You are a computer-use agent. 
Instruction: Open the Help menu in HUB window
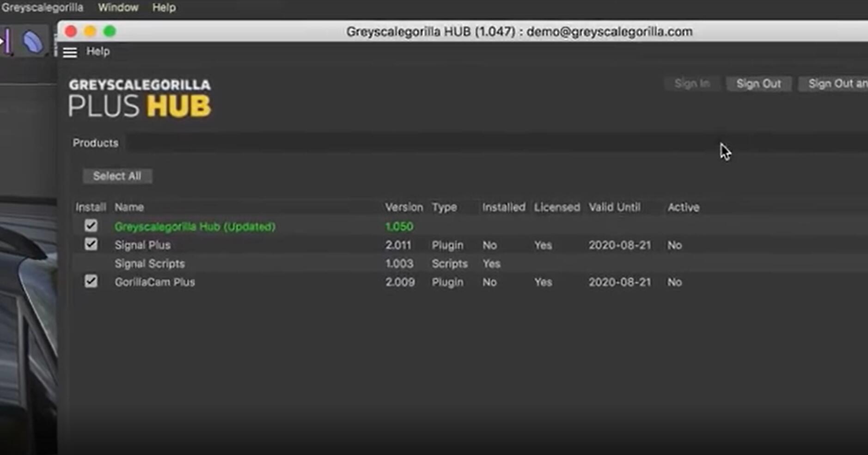98,51
